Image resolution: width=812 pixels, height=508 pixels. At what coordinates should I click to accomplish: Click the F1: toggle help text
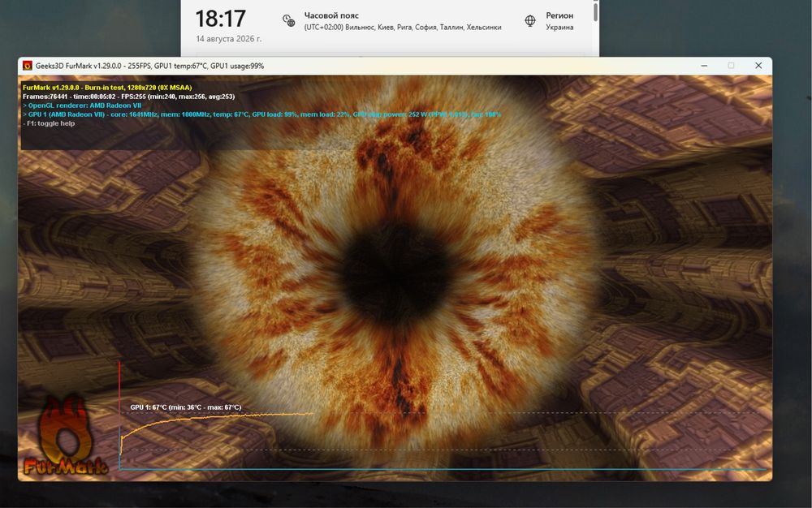pos(50,123)
